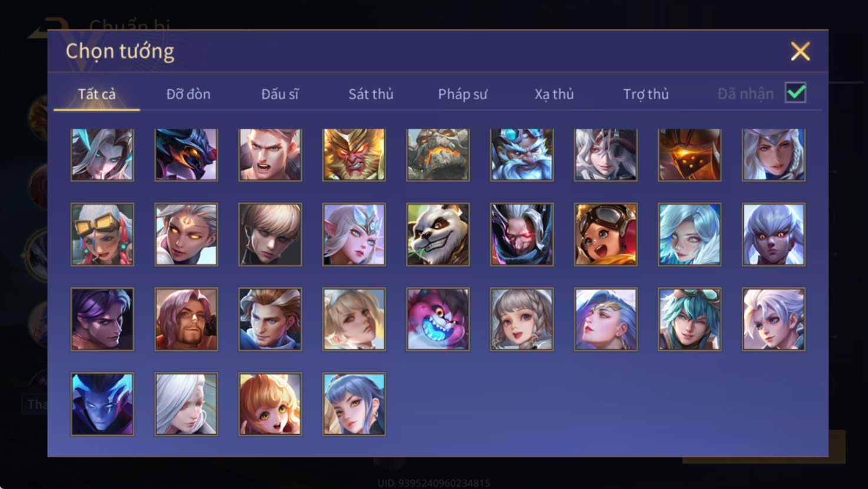Filter heroes by Sát thủ
The image size is (868, 489).
pos(371,94)
